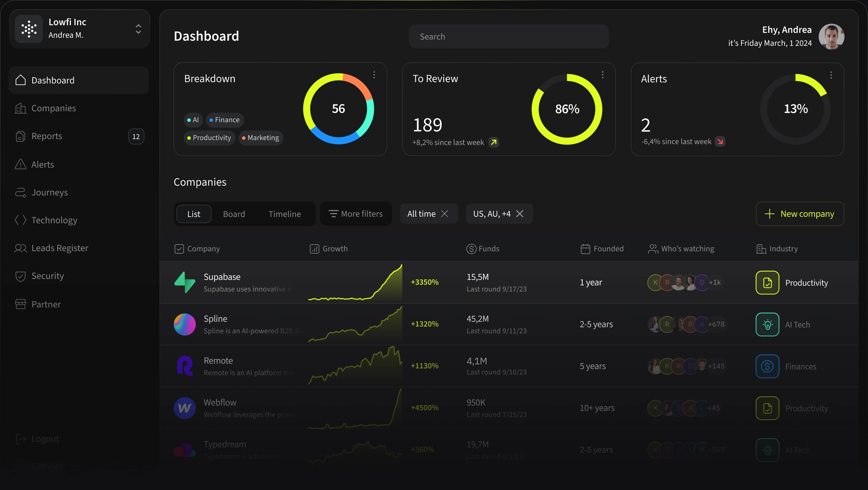This screenshot has width=868, height=490.
Task: Click the Remote Finances dollar icon
Action: tap(767, 366)
